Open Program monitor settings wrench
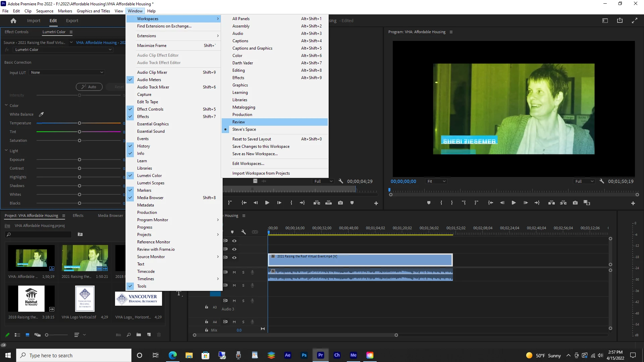Image resolution: width=644 pixels, height=362 pixels. 602,181
